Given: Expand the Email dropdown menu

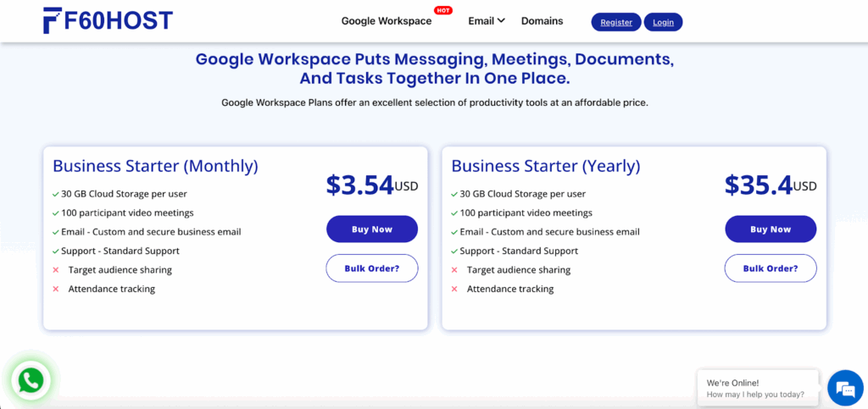Looking at the screenshot, I should pos(487,21).
